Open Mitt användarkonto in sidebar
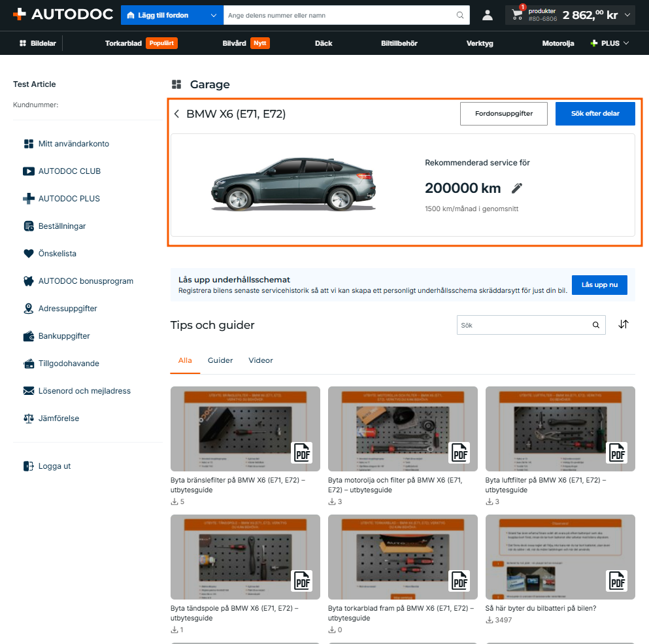This screenshot has height=644, width=649. [x=74, y=144]
